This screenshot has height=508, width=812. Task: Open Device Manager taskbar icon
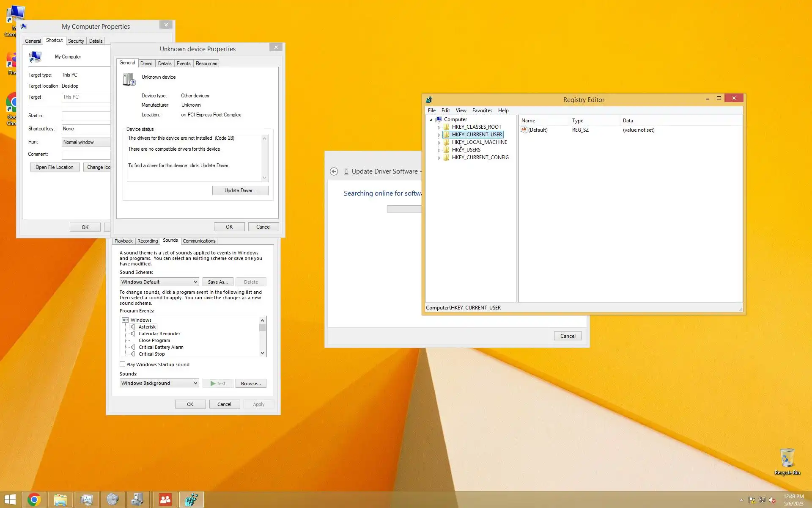coord(139,500)
